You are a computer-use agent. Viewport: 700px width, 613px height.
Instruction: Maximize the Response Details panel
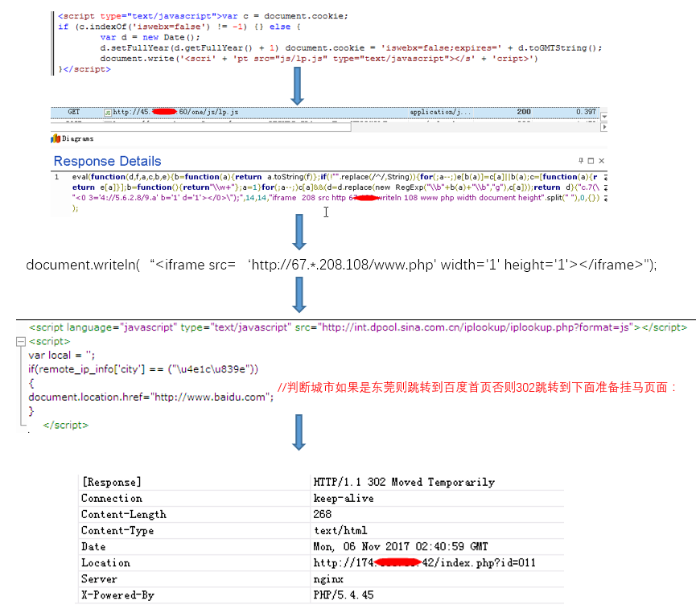[x=591, y=161]
